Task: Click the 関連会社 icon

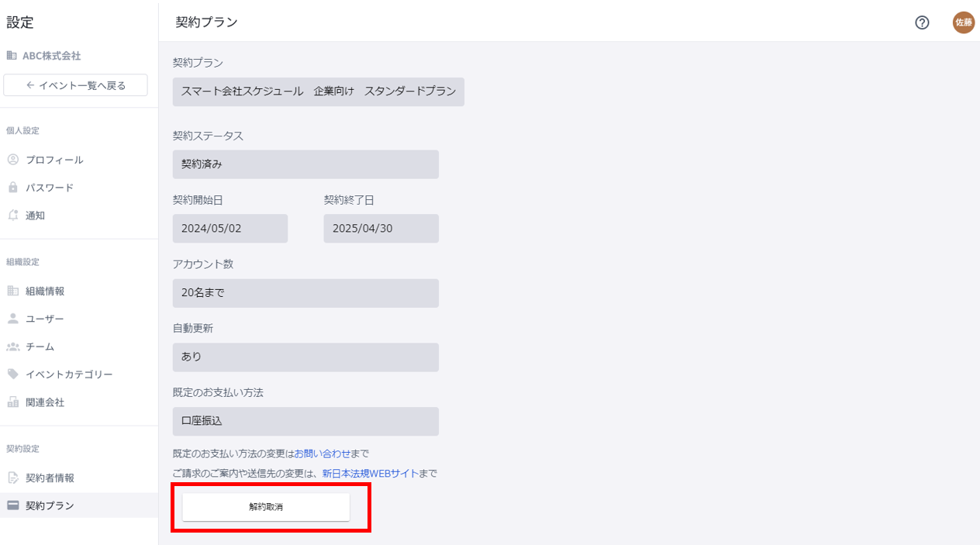Action: (12, 402)
